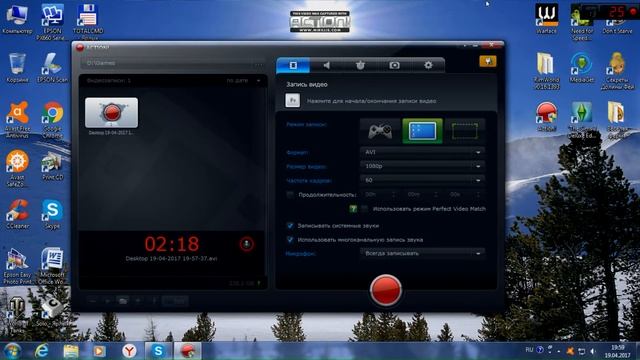Open microphone dropdown showing Всегда записывать
640x360 pixels.
[x=422, y=253]
